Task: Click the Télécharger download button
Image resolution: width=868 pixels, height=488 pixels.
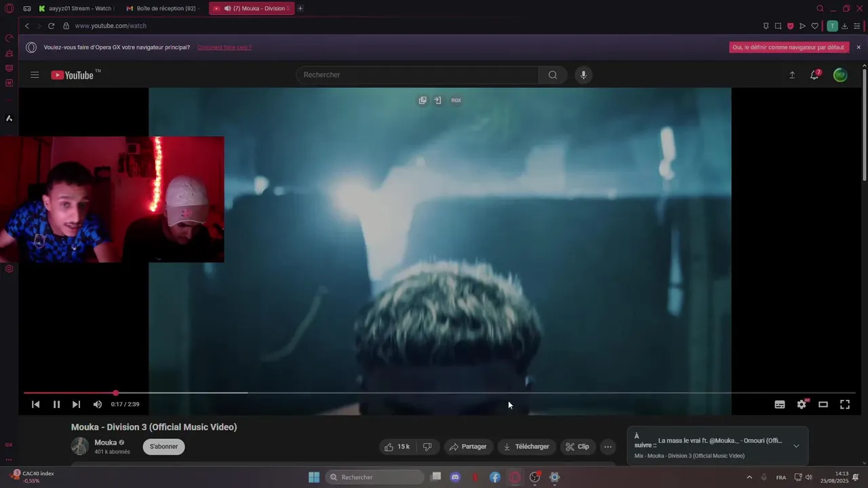Action: pos(526,447)
